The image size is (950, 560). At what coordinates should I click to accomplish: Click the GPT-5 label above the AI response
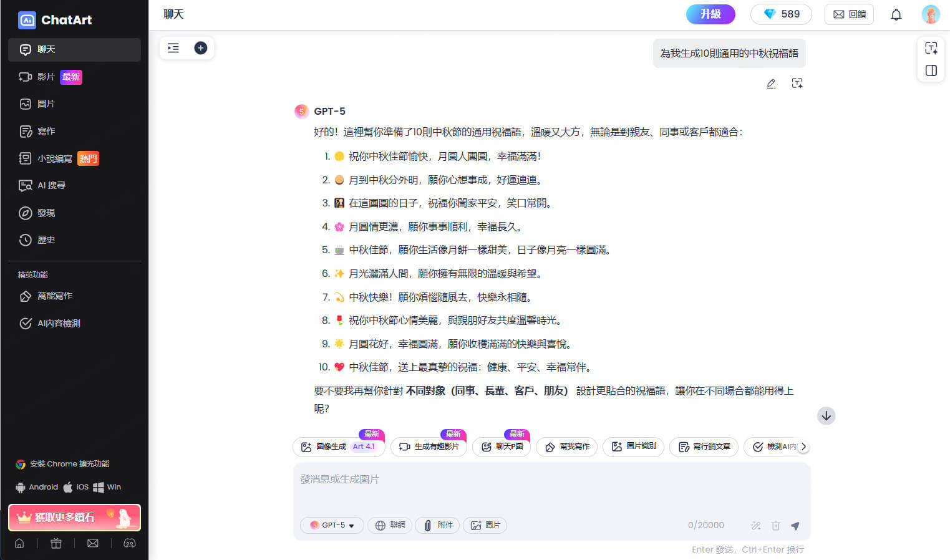(329, 112)
